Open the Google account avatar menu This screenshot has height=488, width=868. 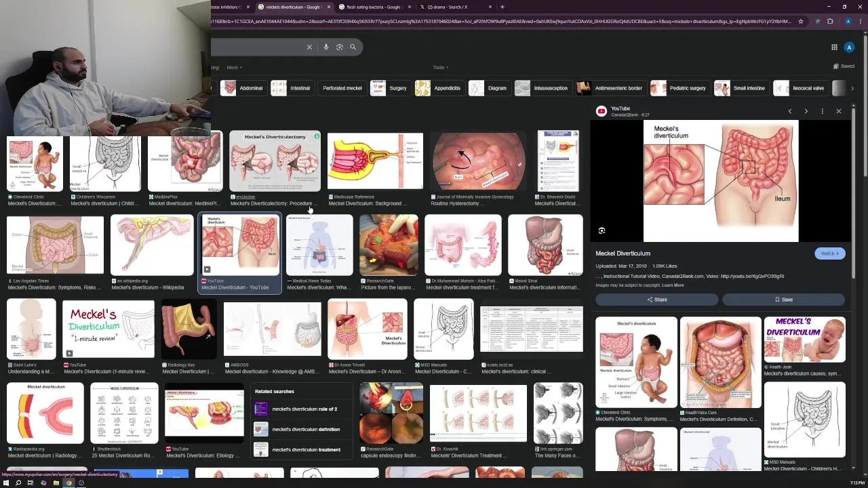click(x=849, y=47)
